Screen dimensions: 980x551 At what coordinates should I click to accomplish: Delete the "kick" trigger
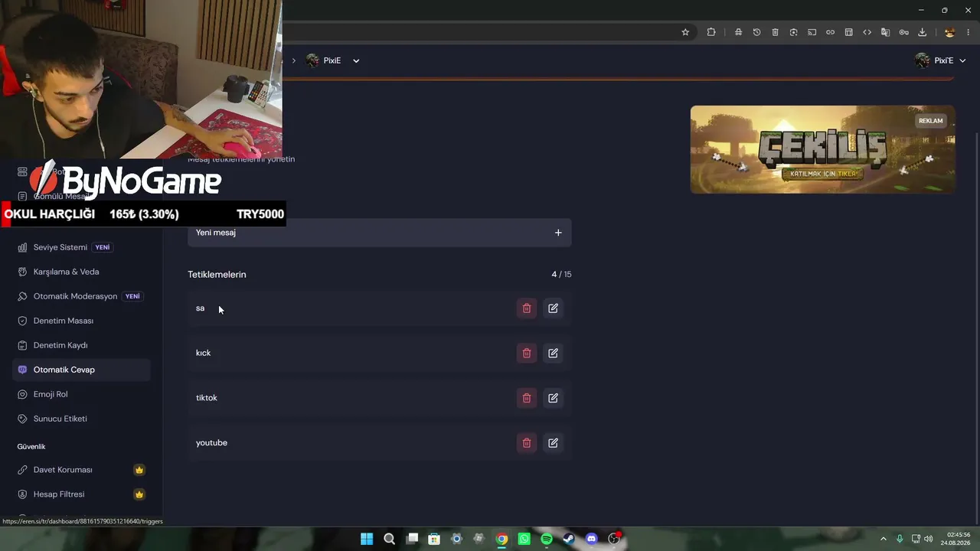click(x=527, y=353)
